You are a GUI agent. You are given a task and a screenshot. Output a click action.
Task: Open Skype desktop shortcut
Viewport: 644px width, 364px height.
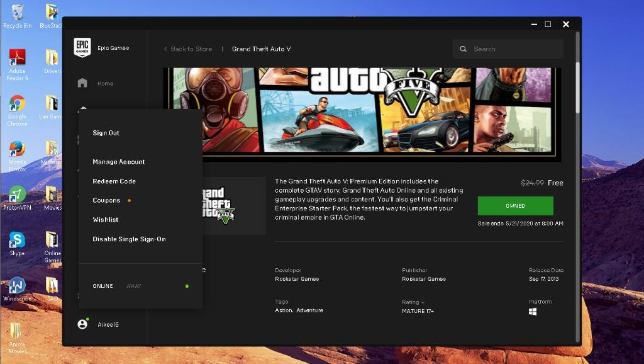click(17, 244)
